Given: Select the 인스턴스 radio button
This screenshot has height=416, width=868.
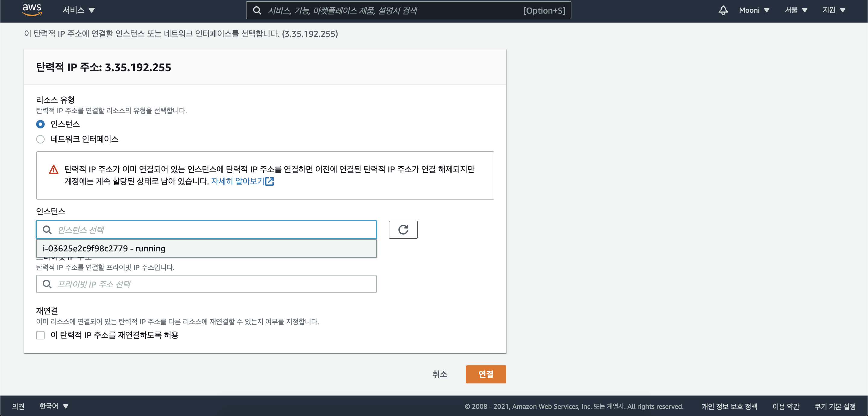Looking at the screenshot, I should point(40,124).
